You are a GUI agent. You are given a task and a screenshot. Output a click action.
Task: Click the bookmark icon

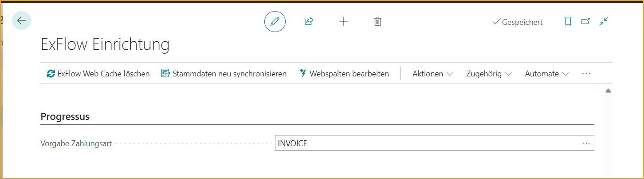pyautogui.click(x=568, y=21)
